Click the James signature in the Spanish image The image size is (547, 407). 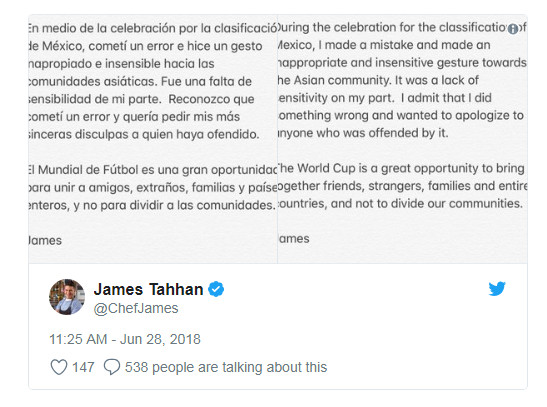45,240
